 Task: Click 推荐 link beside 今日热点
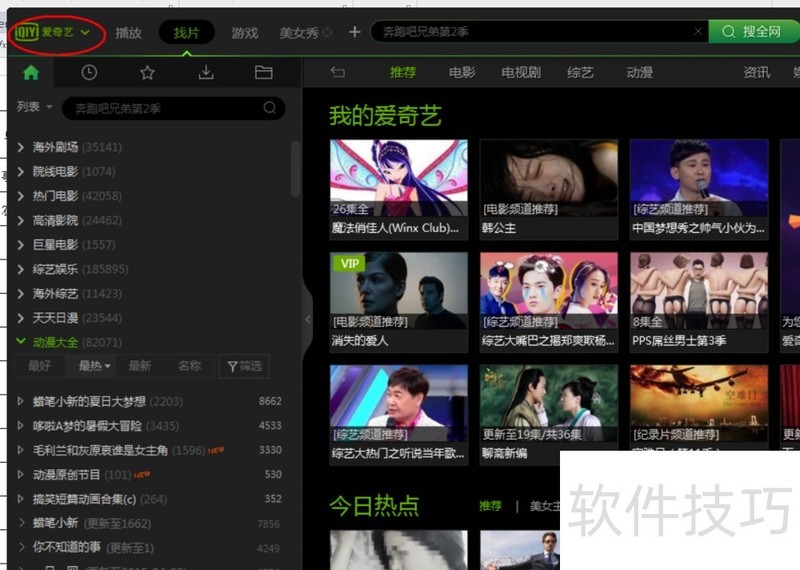[490, 506]
